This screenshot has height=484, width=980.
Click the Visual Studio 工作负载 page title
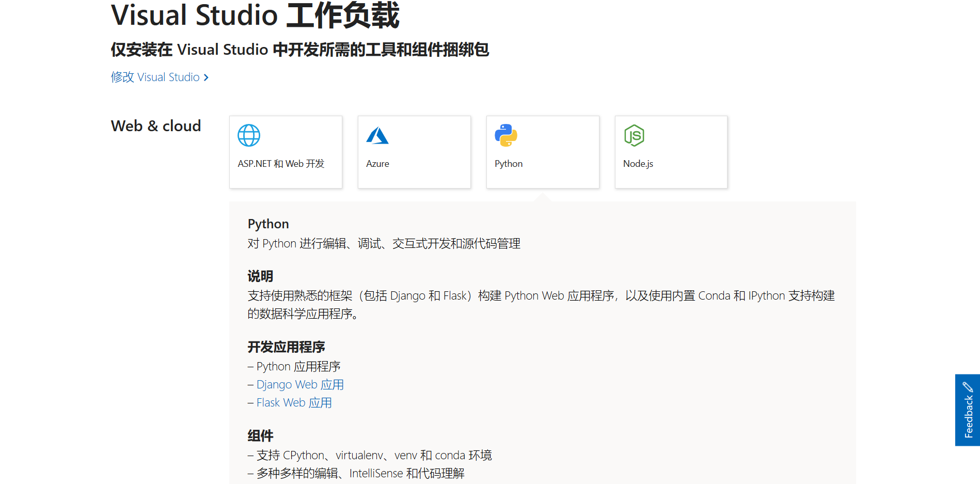pyautogui.click(x=255, y=15)
